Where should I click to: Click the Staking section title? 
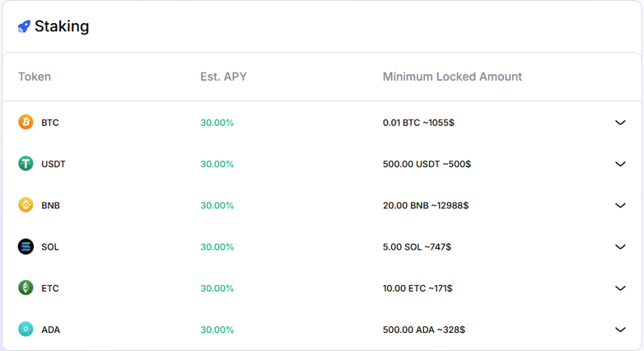point(62,26)
